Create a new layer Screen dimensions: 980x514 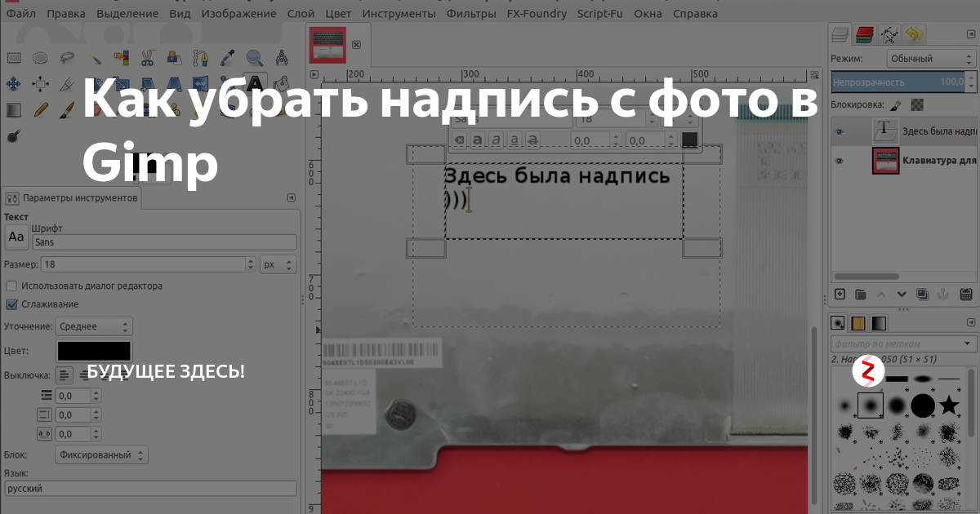click(840, 295)
